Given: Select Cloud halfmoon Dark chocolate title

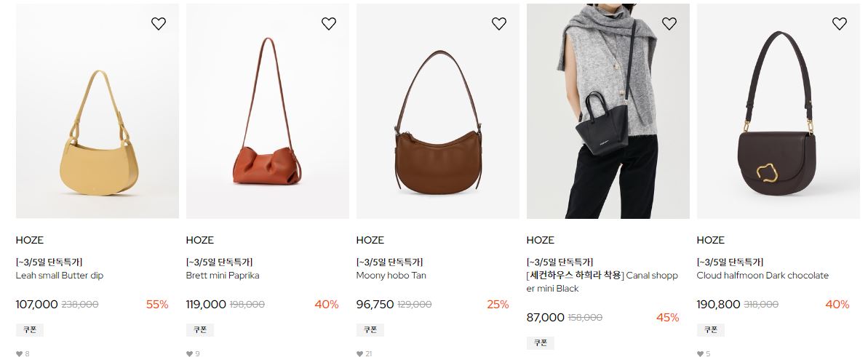Looking at the screenshot, I should [x=763, y=275].
